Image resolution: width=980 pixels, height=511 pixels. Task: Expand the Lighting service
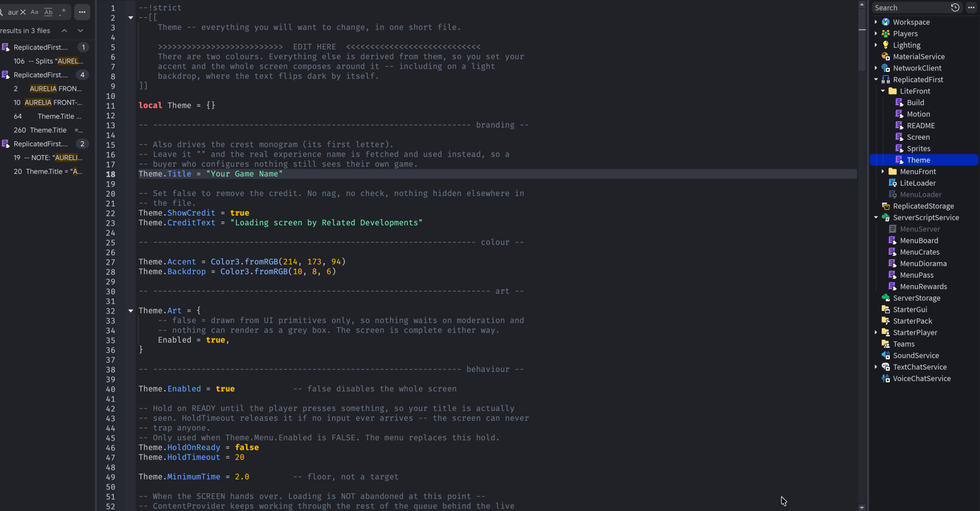pyautogui.click(x=876, y=45)
